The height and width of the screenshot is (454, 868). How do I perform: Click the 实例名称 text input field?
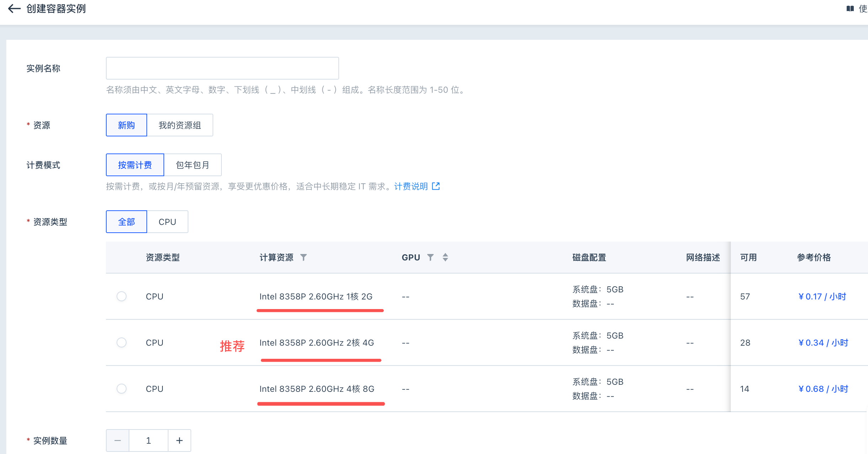point(222,68)
